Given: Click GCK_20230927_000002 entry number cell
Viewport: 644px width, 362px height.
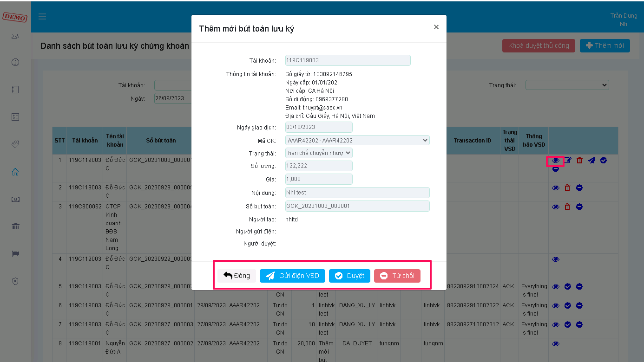Looking at the screenshot, I should [160, 343].
